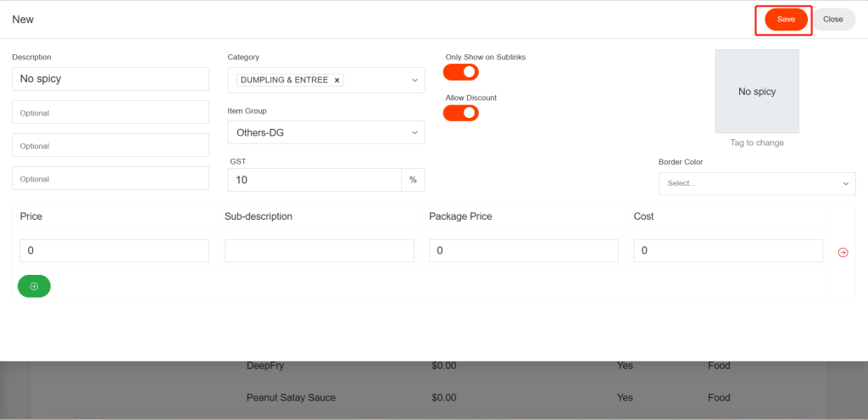Click the Price input field

pyautogui.click(x=114, y=251)
